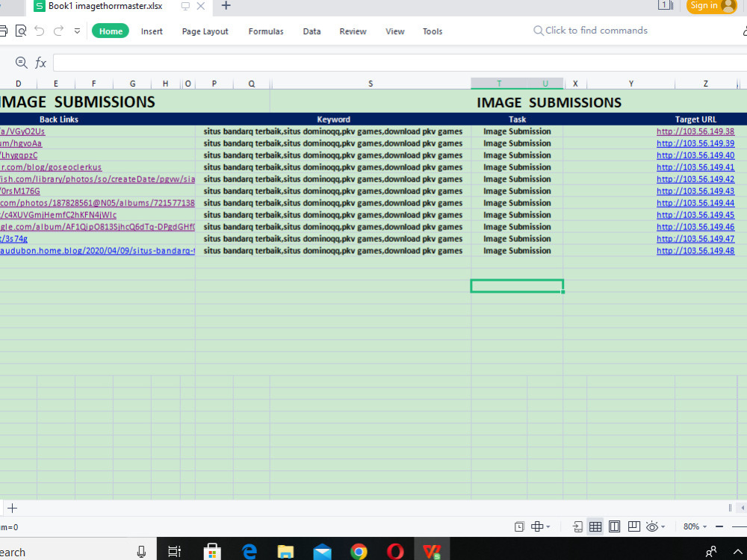747x560 pixels.
Task: Open the audubon.home.blog back link
Action: (97, 250)
